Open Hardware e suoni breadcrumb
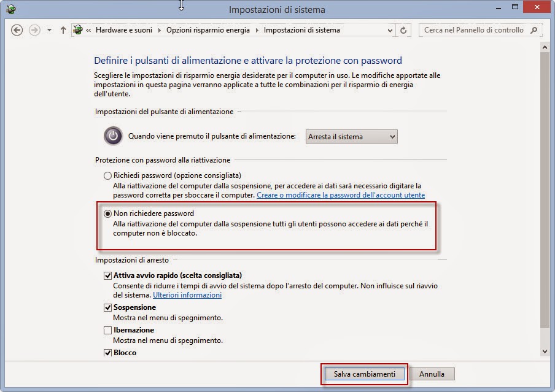 (124, 30)
